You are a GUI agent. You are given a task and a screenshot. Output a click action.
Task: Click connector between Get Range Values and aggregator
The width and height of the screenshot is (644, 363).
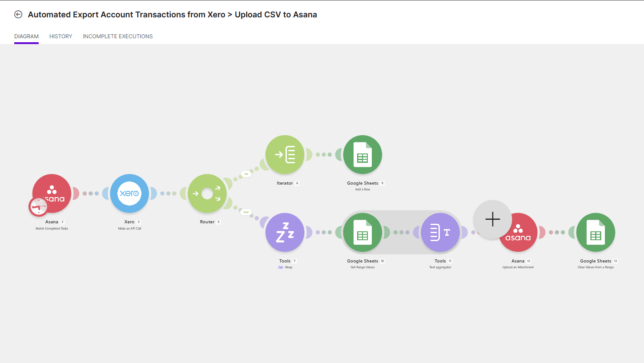(402, 232)
